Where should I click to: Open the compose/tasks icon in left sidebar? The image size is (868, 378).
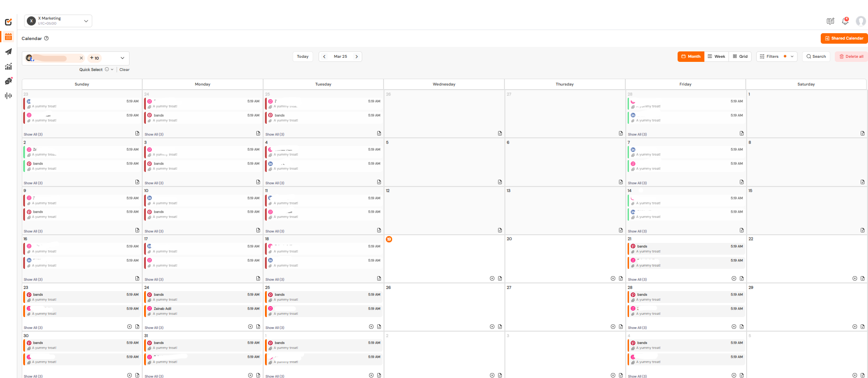tap(8, 22)
